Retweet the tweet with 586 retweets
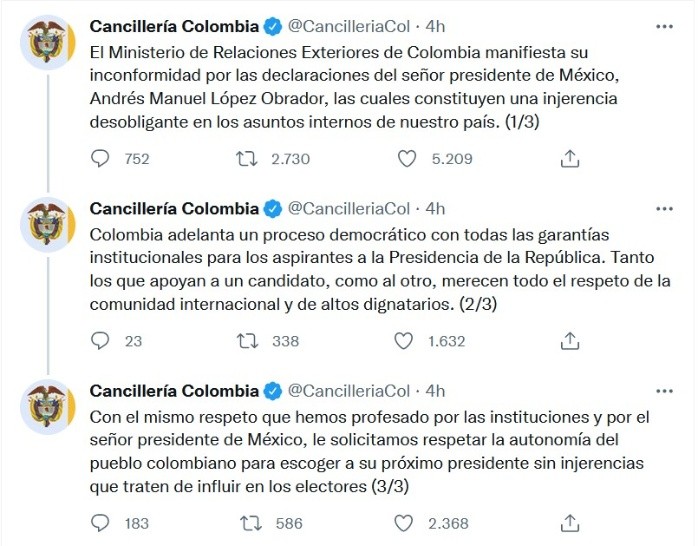The image size is (698, 546). click(246, 523)
